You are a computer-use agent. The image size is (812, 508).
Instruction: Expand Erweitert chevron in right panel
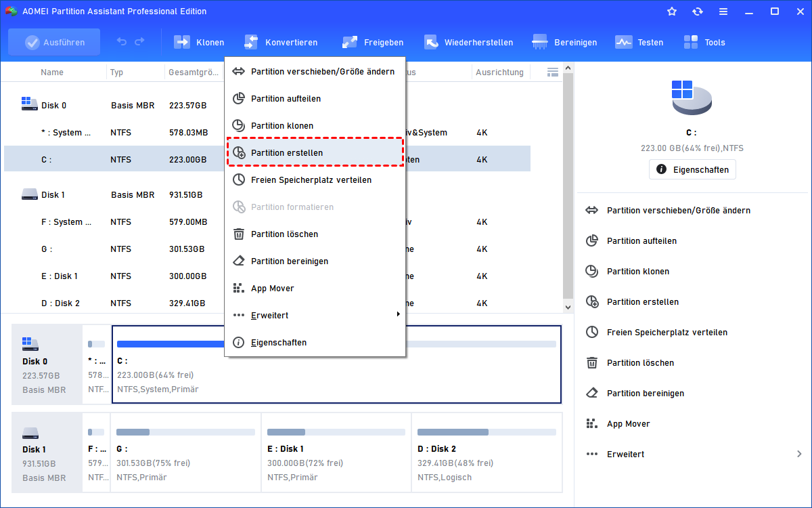tap(799, 454)
